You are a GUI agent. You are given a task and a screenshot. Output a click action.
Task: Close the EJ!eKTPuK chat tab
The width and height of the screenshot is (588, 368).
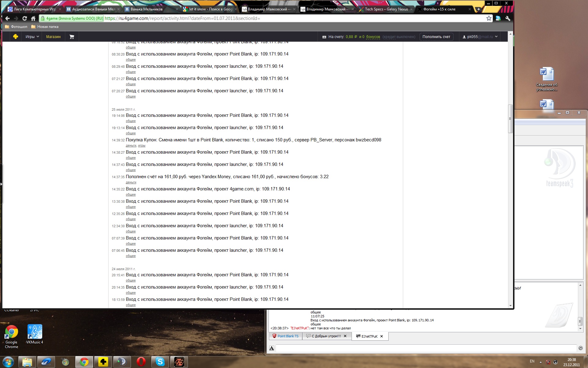tap(382, 336)
